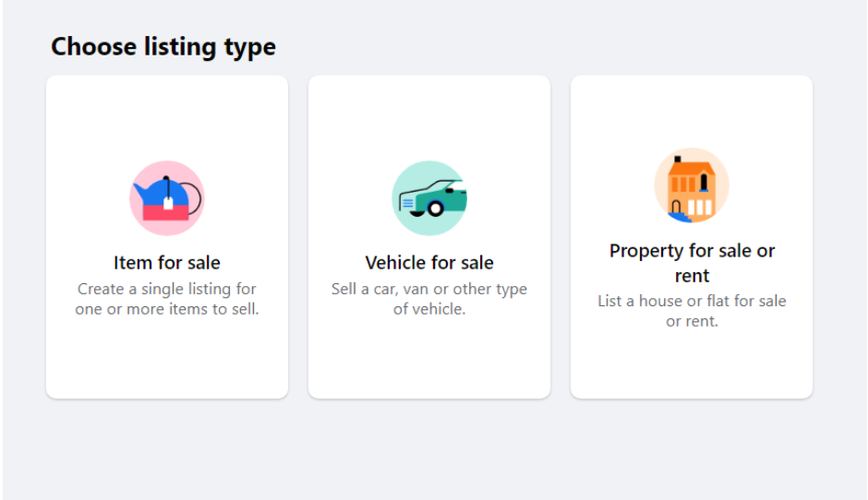
Task: Click "List a house or flat" description
Action: tap(692, 311)
